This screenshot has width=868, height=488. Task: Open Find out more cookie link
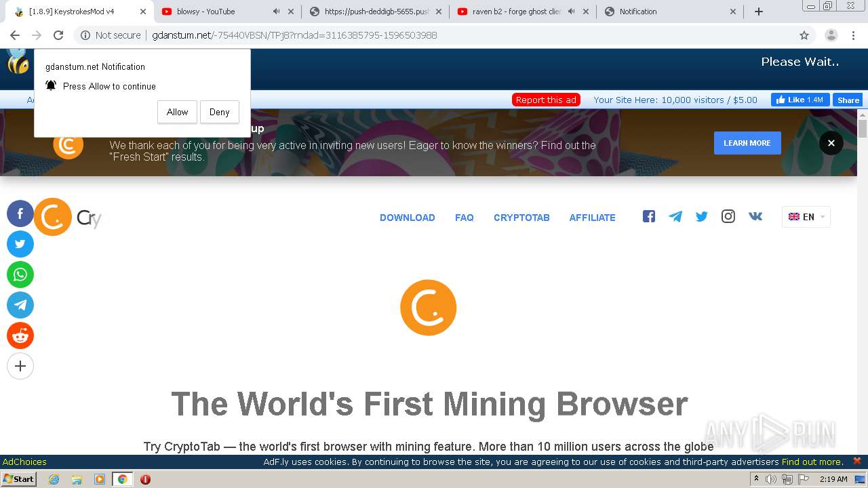812,462
